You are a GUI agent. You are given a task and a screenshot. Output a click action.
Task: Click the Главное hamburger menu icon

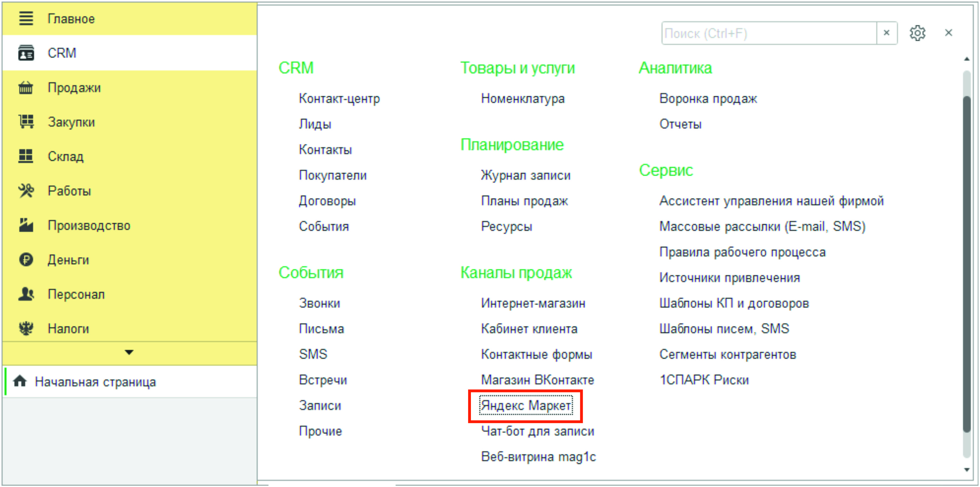coord(26,18)
